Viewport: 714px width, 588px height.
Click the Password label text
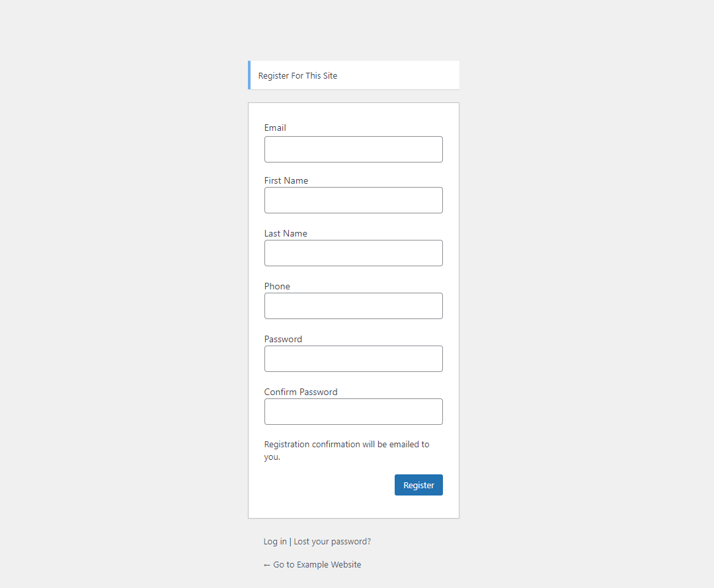click(283, 339)
